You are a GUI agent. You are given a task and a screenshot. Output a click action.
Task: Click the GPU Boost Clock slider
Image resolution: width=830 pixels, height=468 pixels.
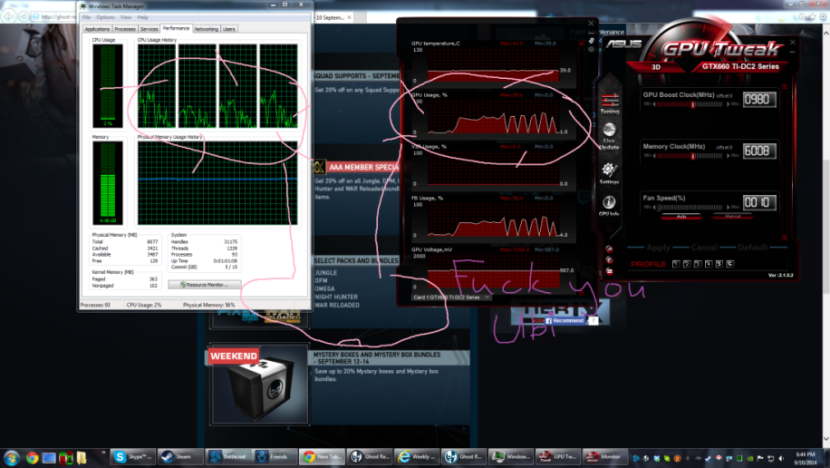(x=690, y=104)
